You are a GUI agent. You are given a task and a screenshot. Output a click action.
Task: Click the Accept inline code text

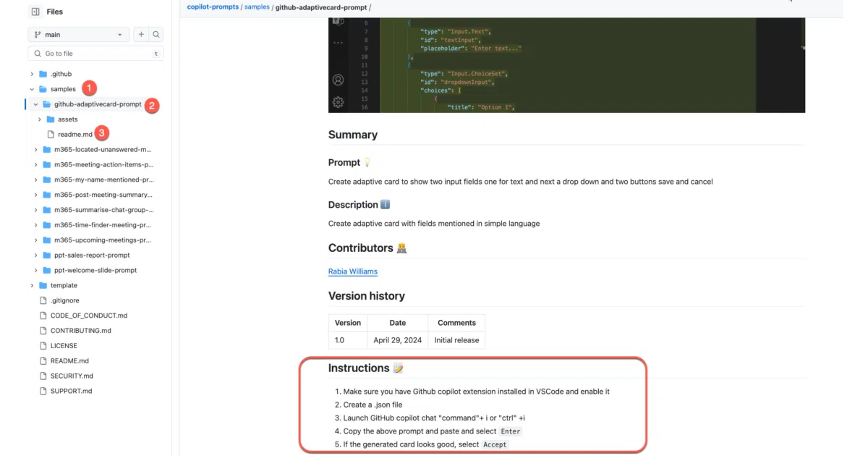pos(495,444)
